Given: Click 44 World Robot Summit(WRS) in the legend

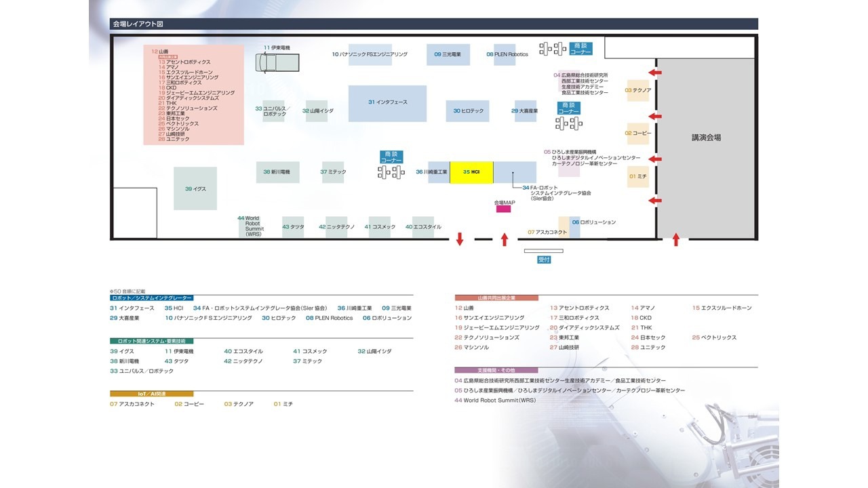Looking at the screenshot, I should [495, 401].
